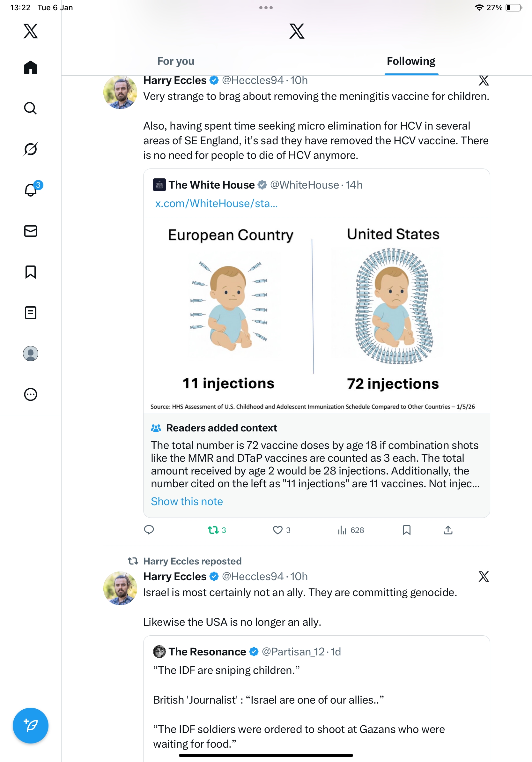
Task: Open the x.com/WhiteHouse/sta... link
Action: click(x=216, y=204)
